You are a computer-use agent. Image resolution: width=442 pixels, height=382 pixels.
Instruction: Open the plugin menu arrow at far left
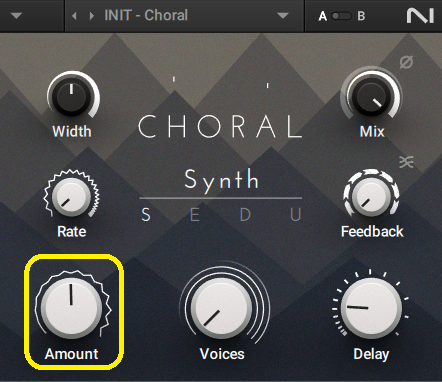16,16
